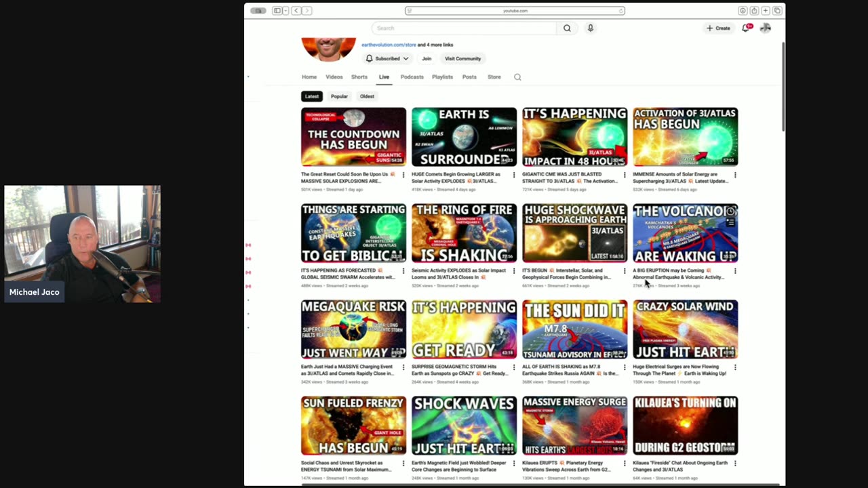868x488 pixels.
Task: Show Safari tab overview icon
Action: [777, 11]
